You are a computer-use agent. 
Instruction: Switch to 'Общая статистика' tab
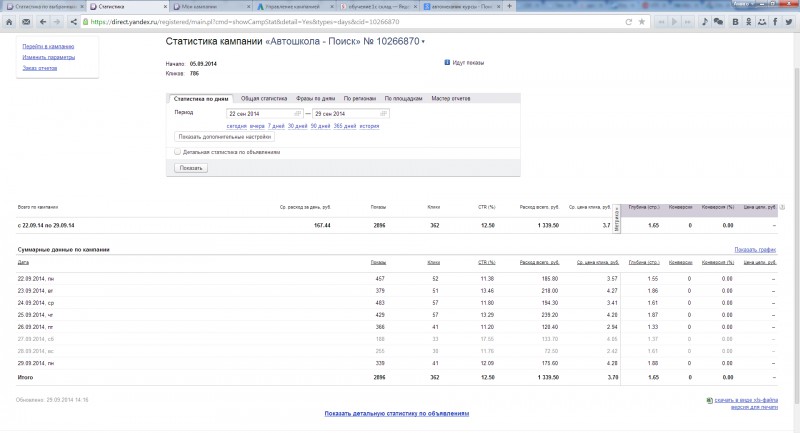point(264,98)
